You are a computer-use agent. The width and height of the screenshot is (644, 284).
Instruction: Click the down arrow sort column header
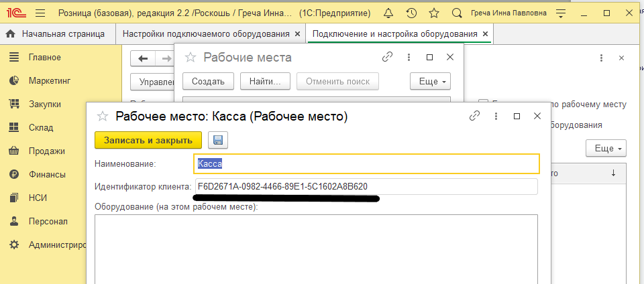[613, 173]
